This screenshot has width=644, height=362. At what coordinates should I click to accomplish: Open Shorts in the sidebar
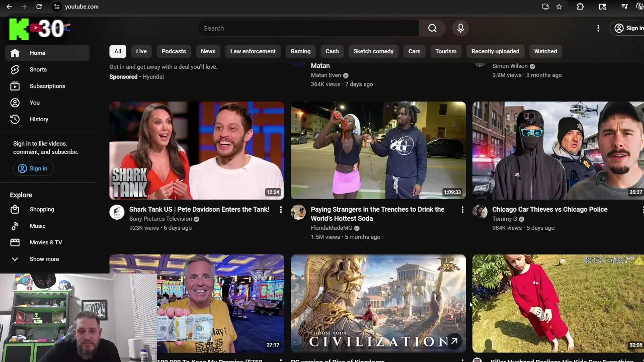coord(47,69)
